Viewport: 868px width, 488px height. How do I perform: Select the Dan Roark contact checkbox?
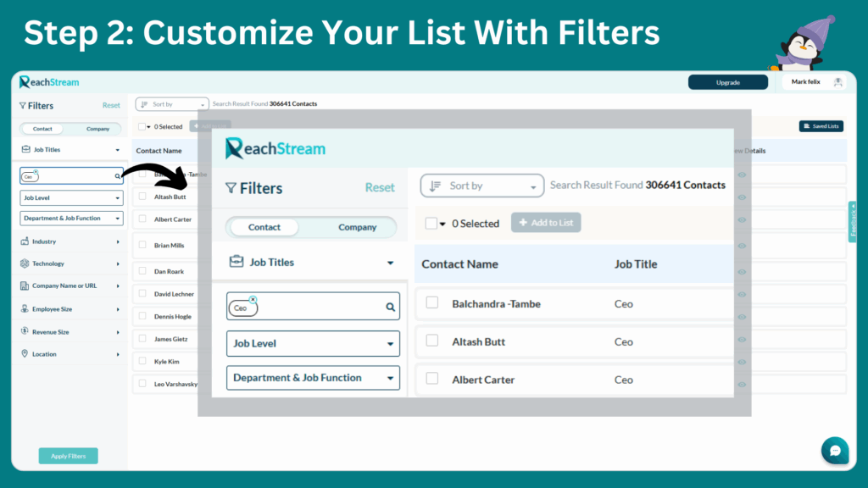[142, 271]
